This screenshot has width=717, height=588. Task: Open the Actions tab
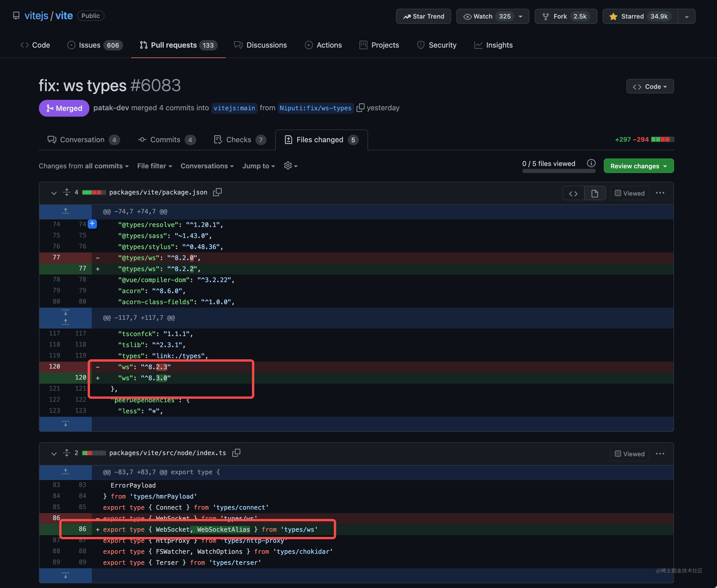[x=323, y=45]
